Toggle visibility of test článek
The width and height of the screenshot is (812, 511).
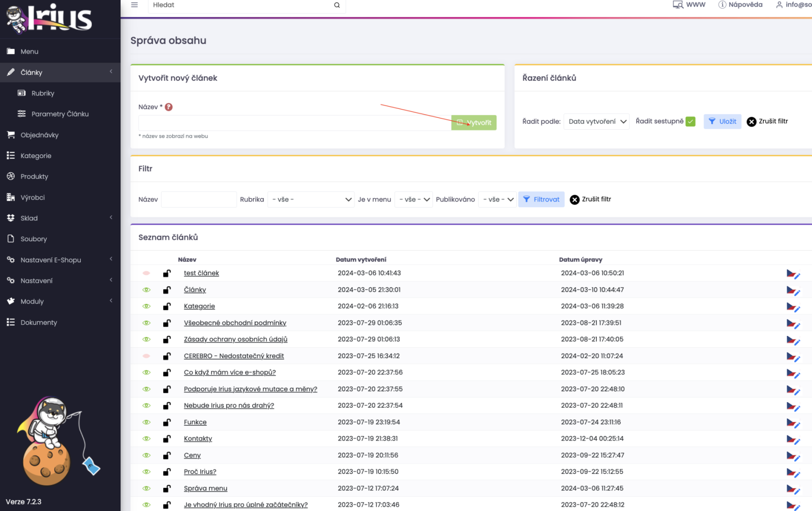tap(146, 273)
